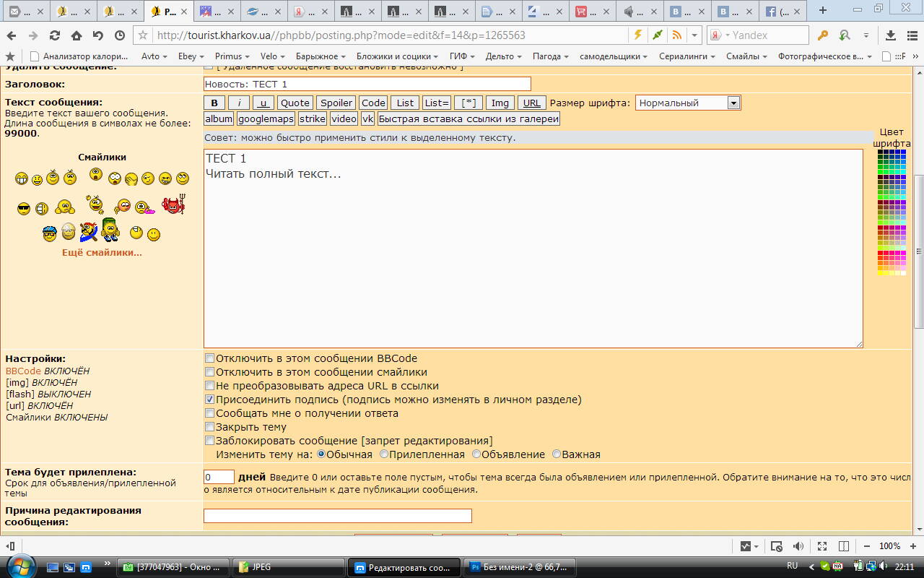This screenshot has width=924, height=578.
Task: Mute the tab with status bar speaker icon
Action: tap(798, 546)
